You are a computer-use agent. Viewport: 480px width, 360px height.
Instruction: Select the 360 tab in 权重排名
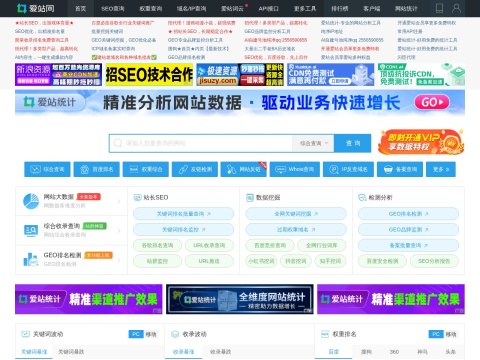(x=394, y=352)
